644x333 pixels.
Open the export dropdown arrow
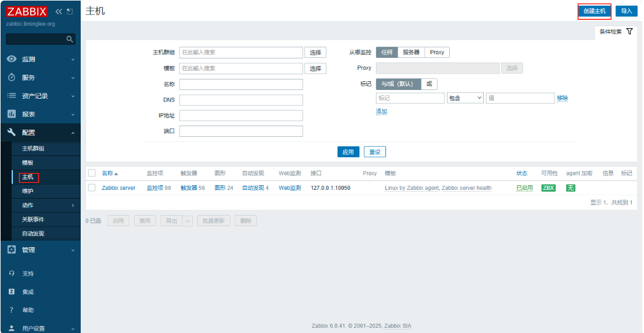187,221
